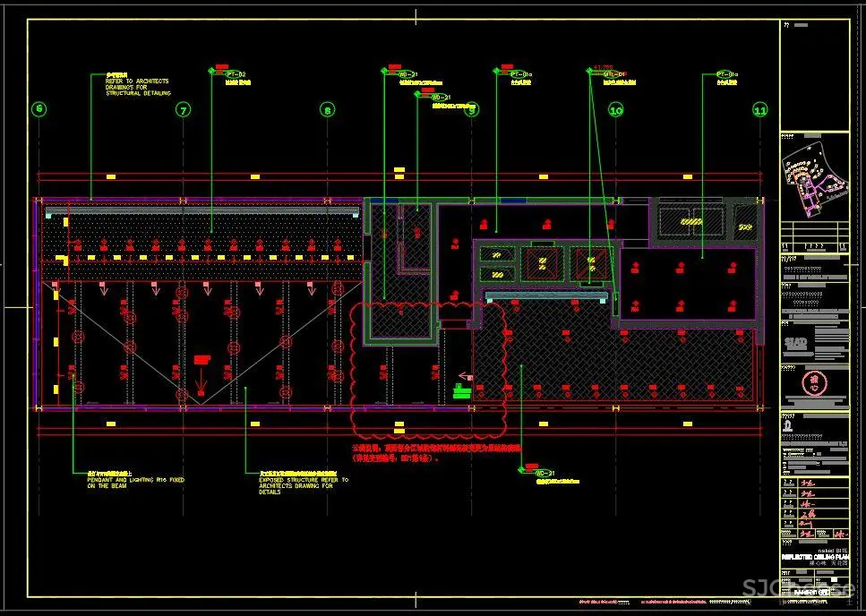
Task: Select "REFER TO ARCHITECTS DRAWINGS" note
Action: [x=131, y=87]
